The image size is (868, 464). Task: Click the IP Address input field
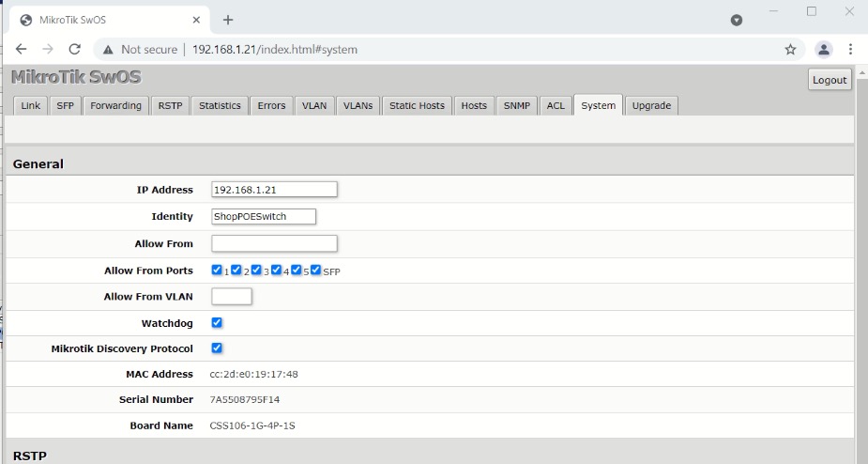274,190
